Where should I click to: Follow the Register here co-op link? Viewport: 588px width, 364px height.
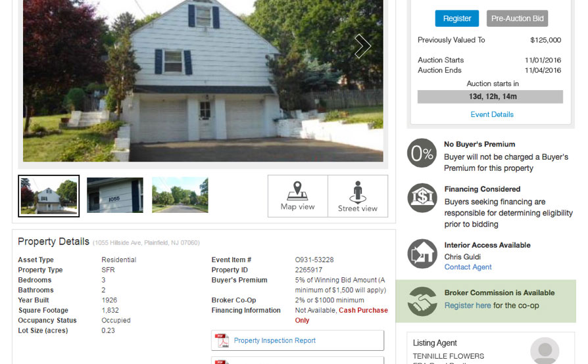pyautogui.click(x=468, y=306)
